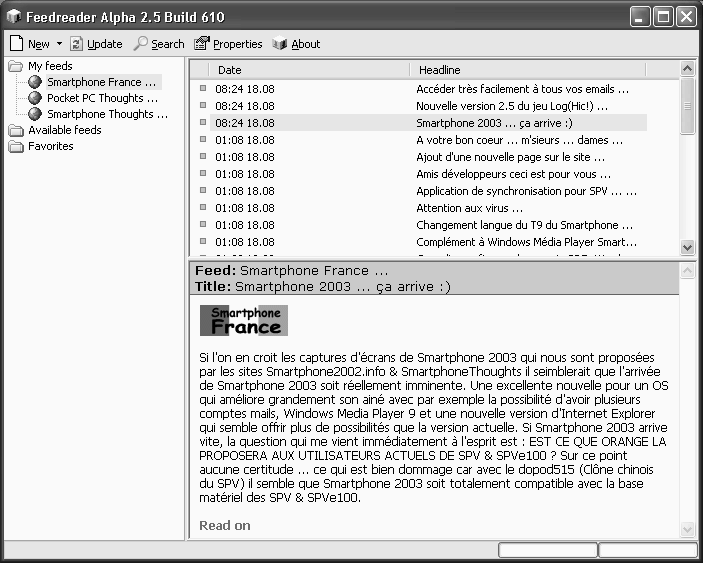This screenshot has height=563, width=703.
Task: Sort the list by the Headline column header
Action: (528, 70)
